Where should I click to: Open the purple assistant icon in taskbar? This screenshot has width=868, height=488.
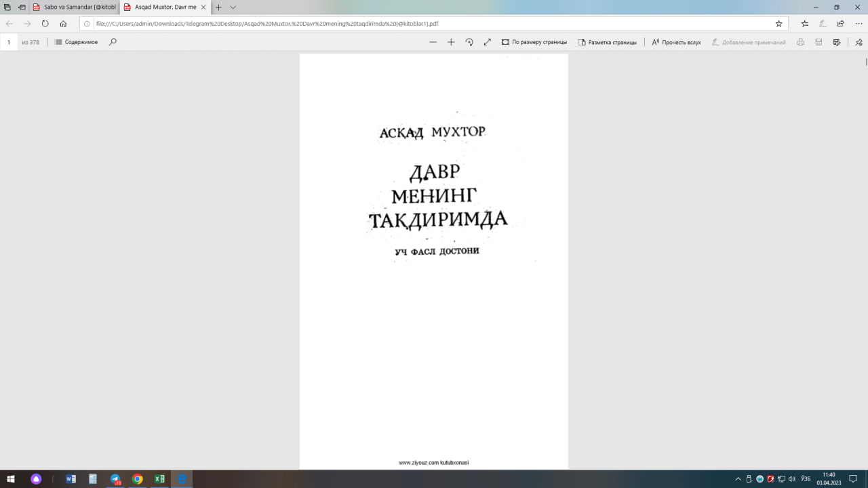pos(37,479)
